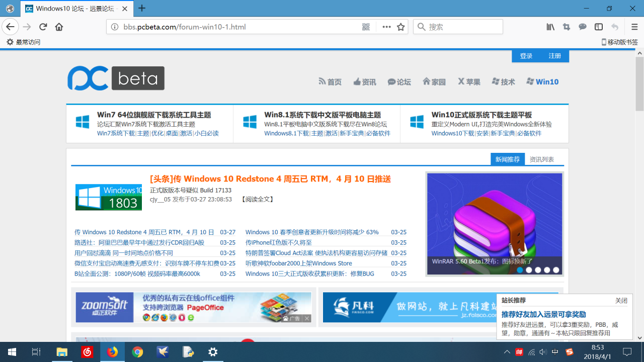Open the WinRAR 5.60 Beta1 slide image
Screen dimensions: 644x362
pos(495,224)
